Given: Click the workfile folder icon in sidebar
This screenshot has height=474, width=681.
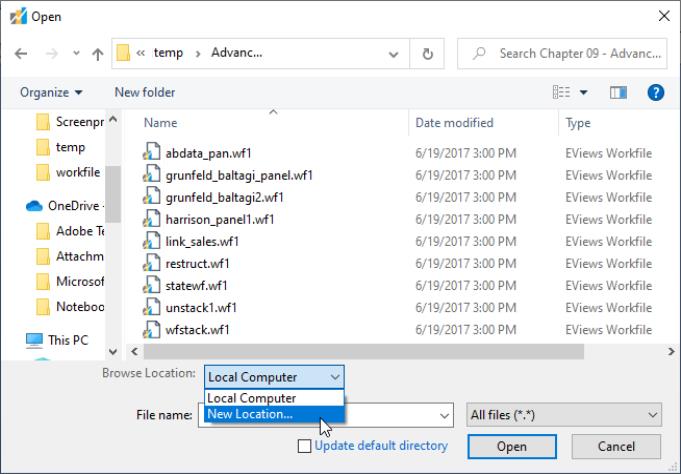Looking at the screenshot, I should tap(43, 172).
